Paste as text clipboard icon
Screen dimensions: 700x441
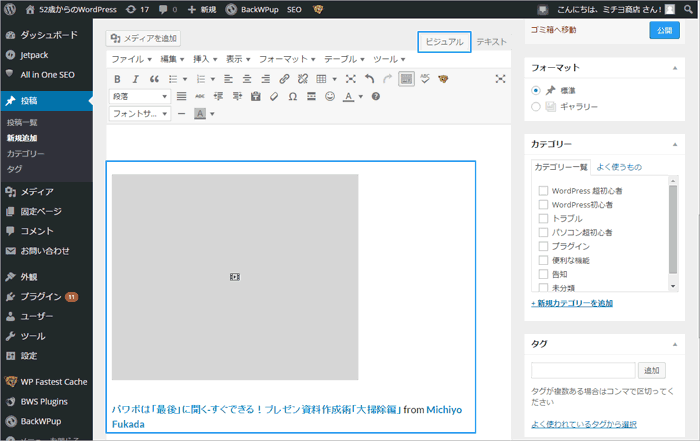pyautogui.click(x=255, y=96)
